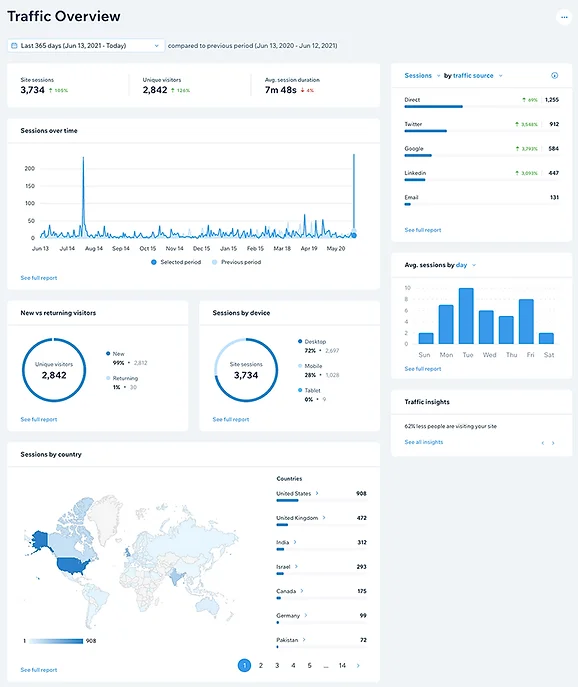Open See full report under Avg. sessions by day

click(x=422, y=369)
